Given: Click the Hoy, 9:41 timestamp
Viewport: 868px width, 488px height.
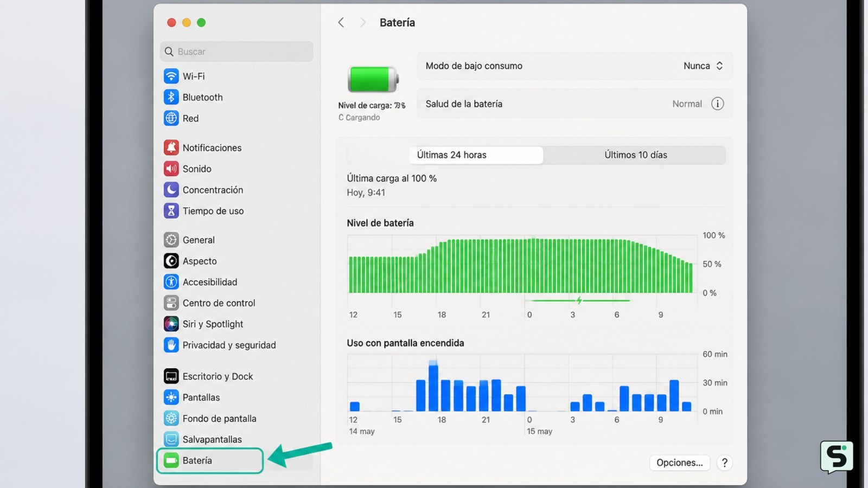Looking at the screenshot, I should (x=366, y=192).
